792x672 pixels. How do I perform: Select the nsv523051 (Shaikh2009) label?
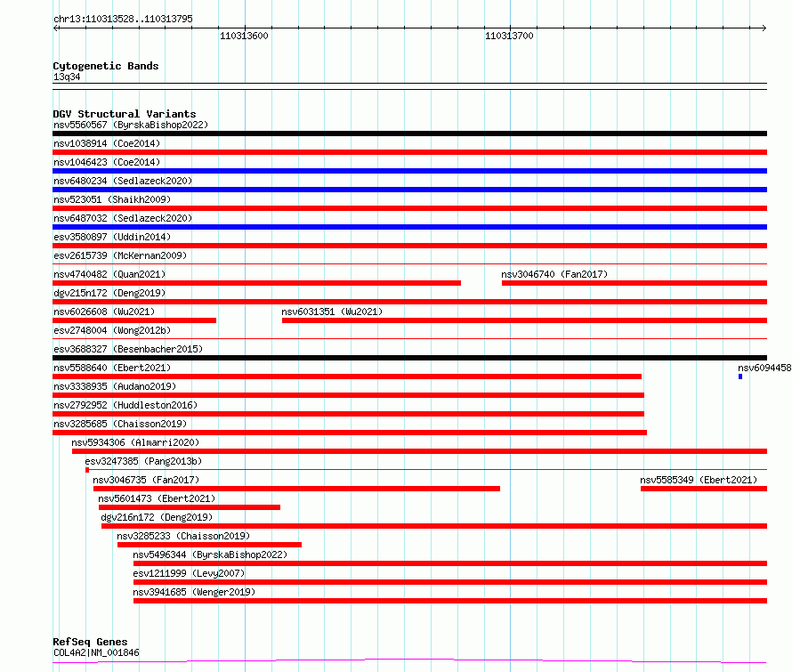tap(112, 199)
